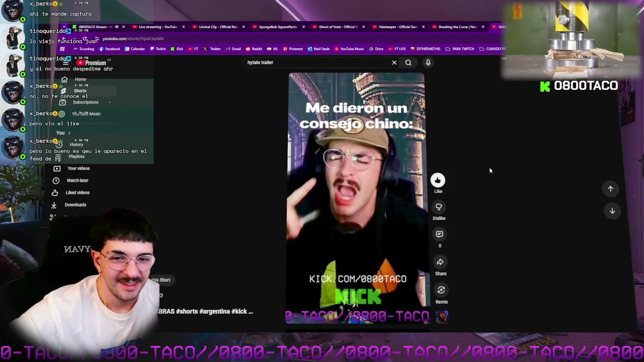Open 'Watch later' in the sidebar
The image size is (644, 362).
pyautogui.click(x=70, y=180)
